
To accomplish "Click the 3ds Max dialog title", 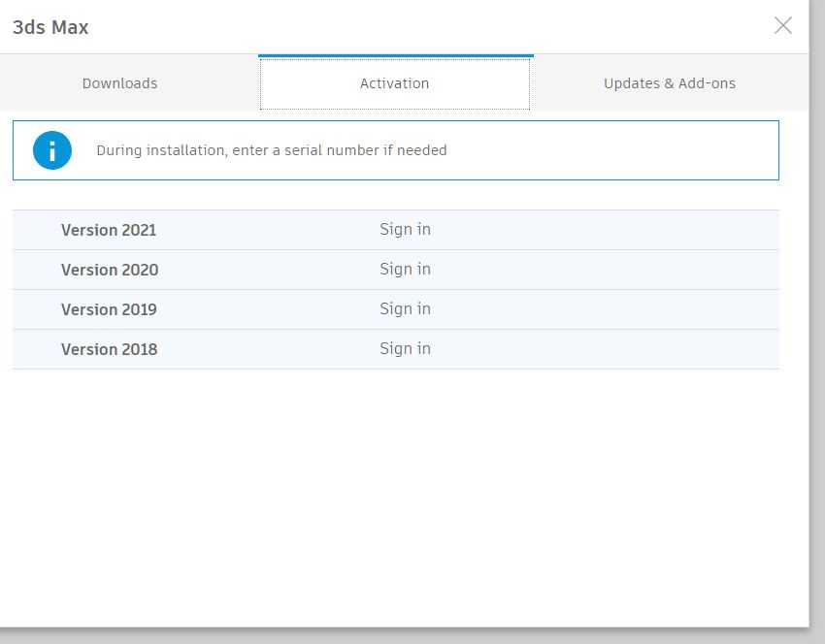I will point(50,27).
